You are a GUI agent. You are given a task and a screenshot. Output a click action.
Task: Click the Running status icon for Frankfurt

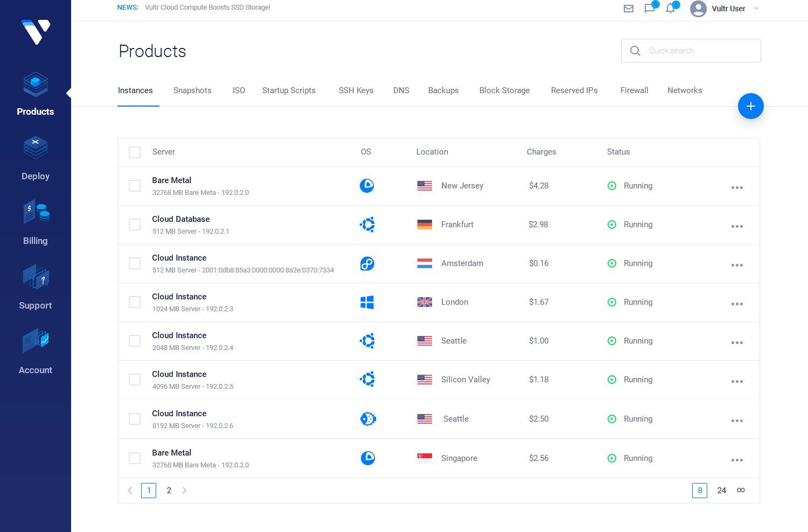[612, 225]
